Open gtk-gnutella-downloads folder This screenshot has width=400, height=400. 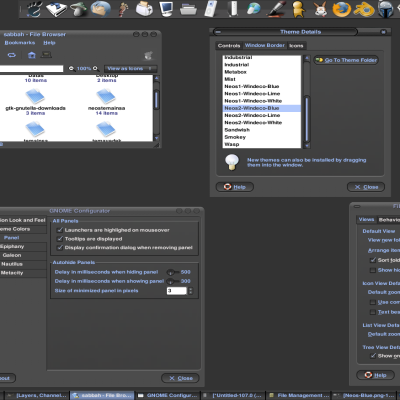pos(35,97)
